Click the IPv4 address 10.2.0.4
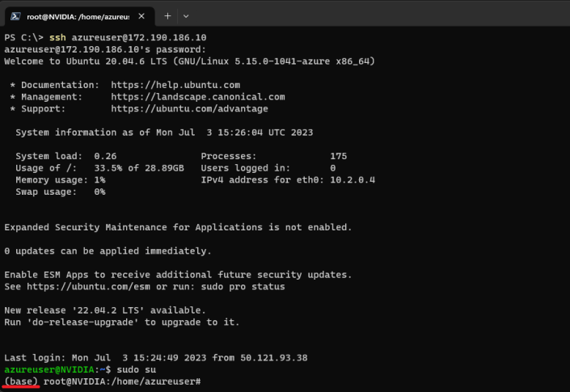Image resolution: width=570 pixels, height=392 pixels. (x=353, y=180)
